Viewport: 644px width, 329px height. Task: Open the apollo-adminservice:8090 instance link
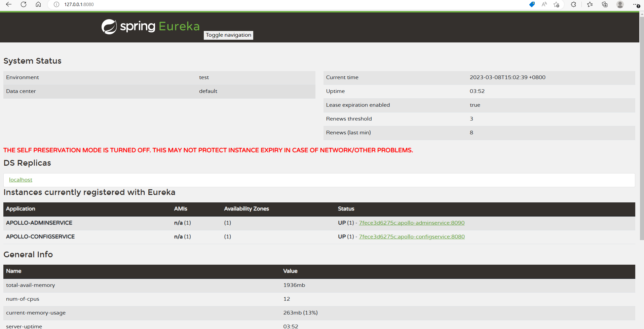coord(412,223)
